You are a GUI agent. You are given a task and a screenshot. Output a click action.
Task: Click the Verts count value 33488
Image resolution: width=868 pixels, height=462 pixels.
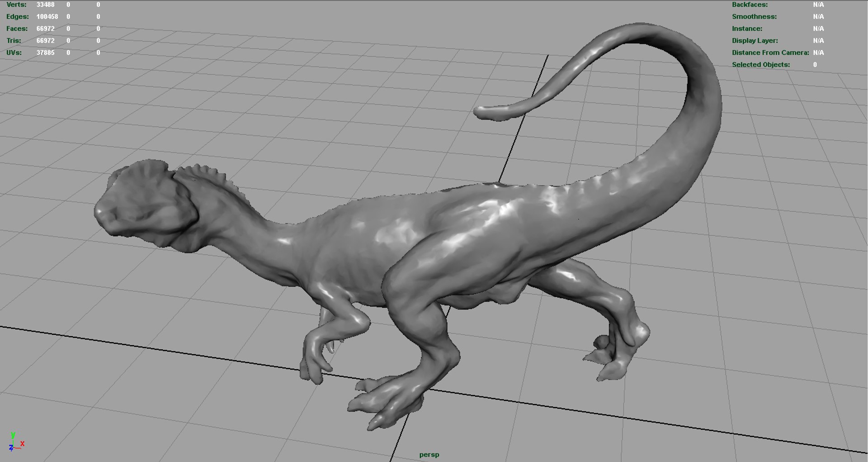pos(45,5)
